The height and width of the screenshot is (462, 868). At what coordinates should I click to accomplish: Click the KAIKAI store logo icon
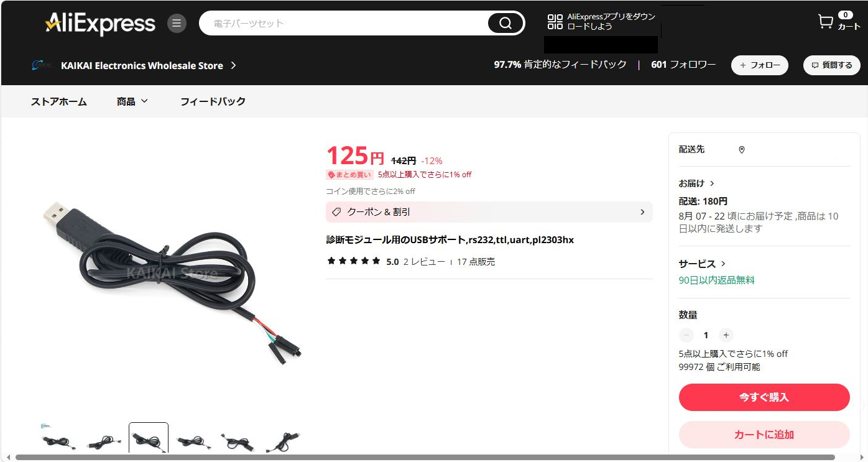[x=42, y=65]
